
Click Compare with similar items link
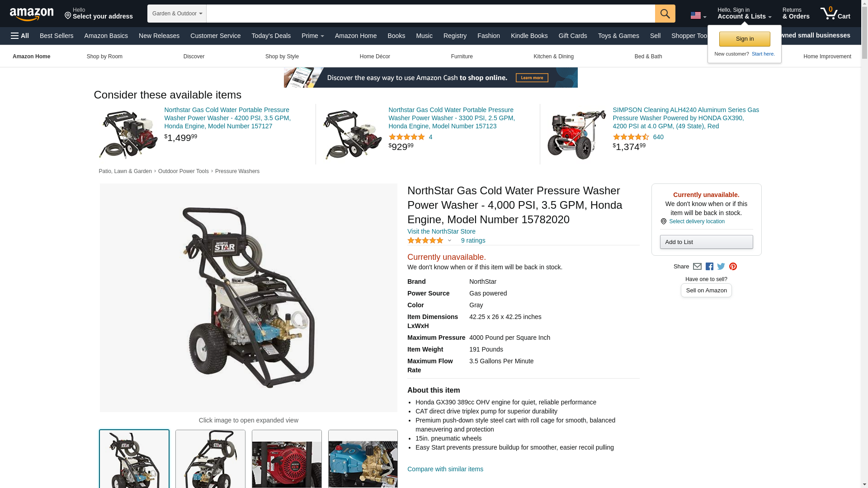(x=445, y=469)
